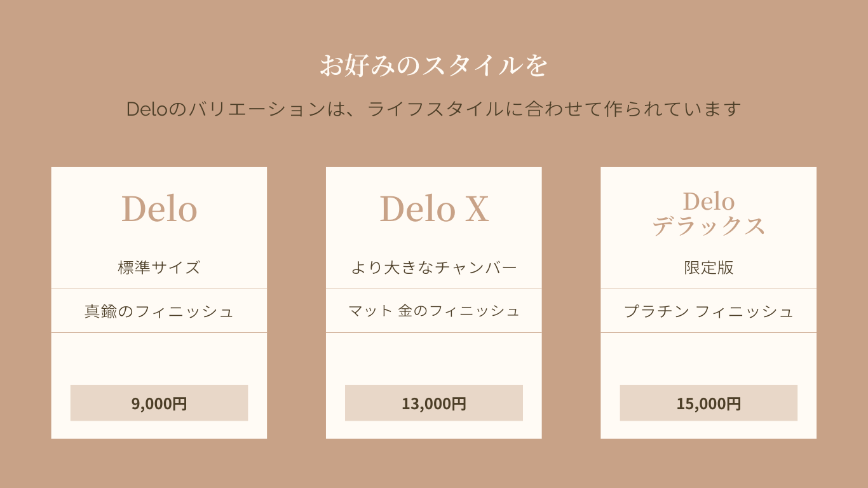This screenshot has height=488, width=868.
Task: Select the Delo デラックス card title
Action: pyautogui.click(x=709, y=214)
